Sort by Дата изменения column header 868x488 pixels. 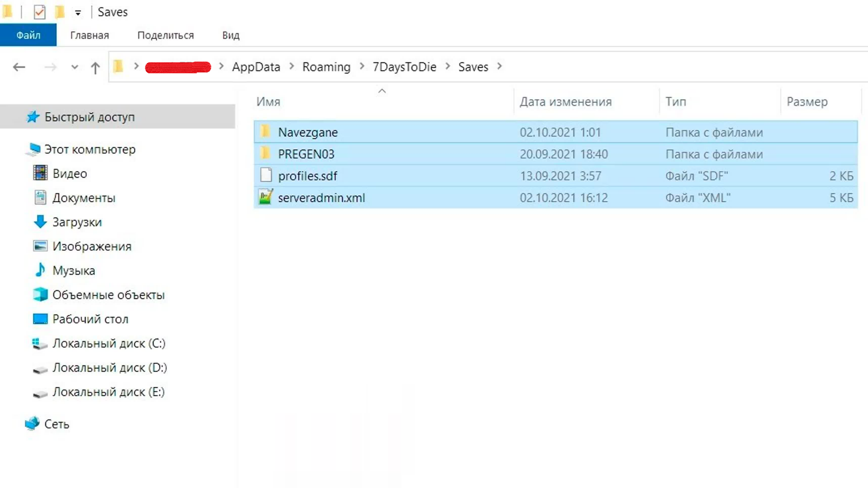(x=565, y=102)
